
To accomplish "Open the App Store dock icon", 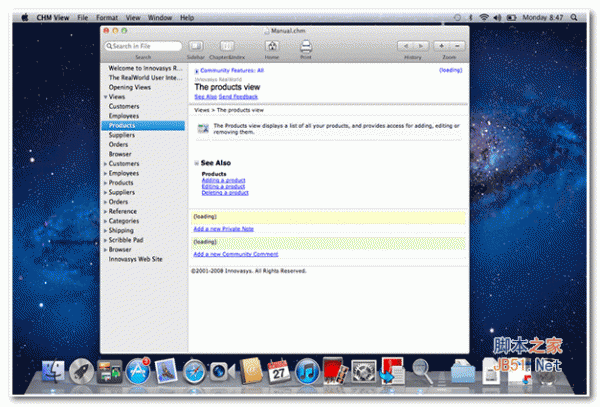I will click(x=137, y=372).
